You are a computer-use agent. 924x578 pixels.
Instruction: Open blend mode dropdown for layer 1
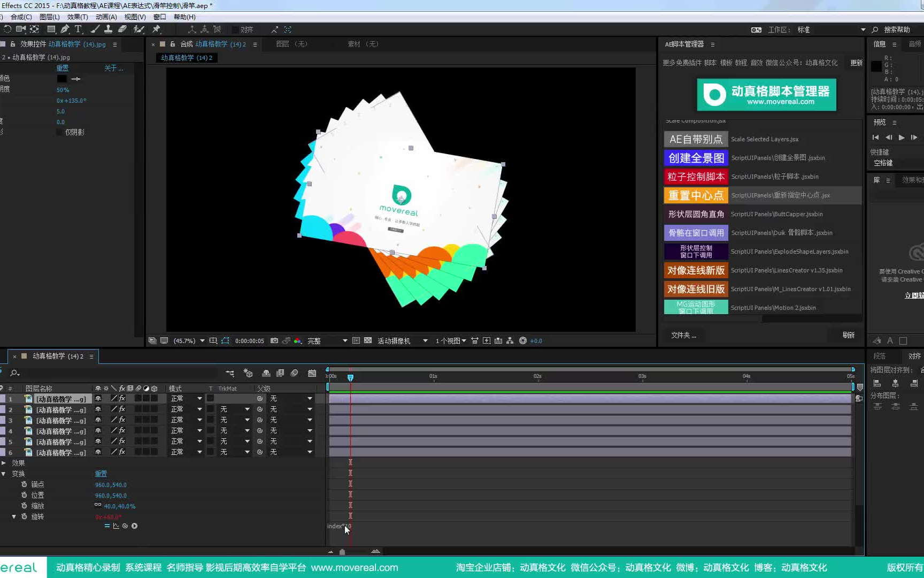[x=186, y=399]
